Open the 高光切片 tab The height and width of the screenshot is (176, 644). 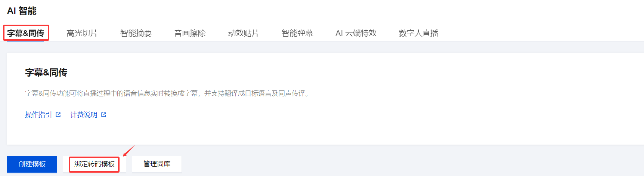coord(82,33)
